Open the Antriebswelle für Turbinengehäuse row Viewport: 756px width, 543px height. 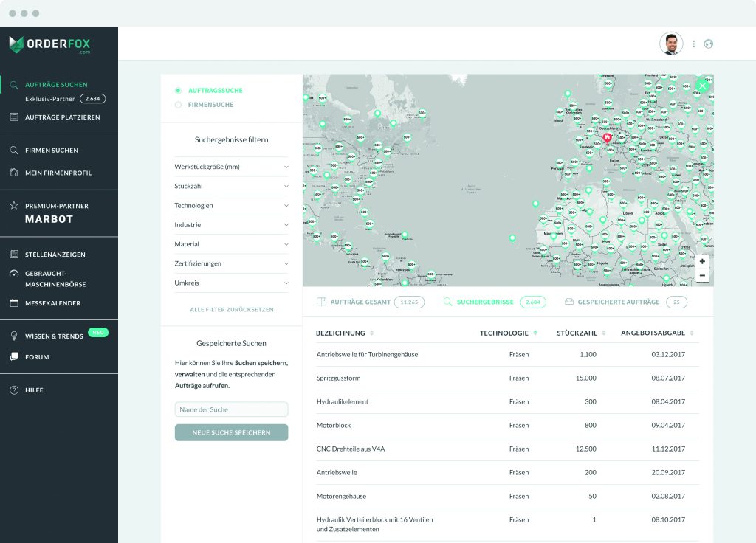tap(367, 355)
